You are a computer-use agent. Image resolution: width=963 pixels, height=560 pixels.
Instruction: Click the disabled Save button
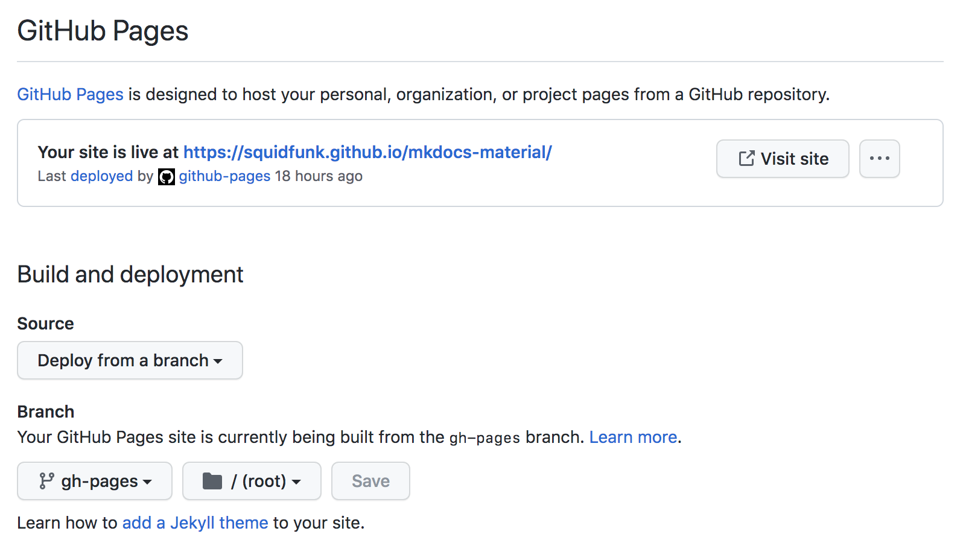[370, 481]
